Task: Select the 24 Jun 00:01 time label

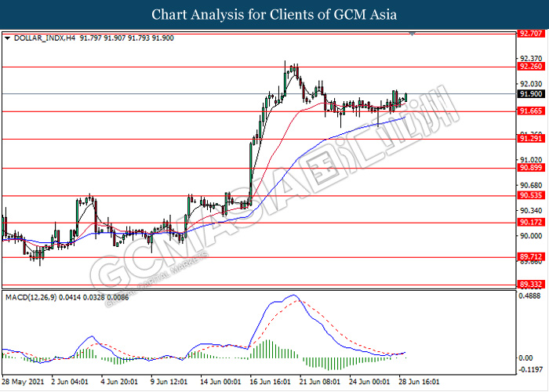Action: (369, 382)
